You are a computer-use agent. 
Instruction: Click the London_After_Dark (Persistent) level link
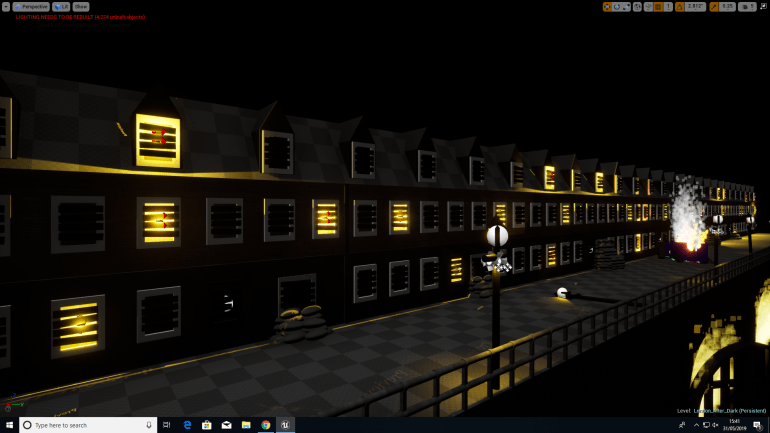730,411
